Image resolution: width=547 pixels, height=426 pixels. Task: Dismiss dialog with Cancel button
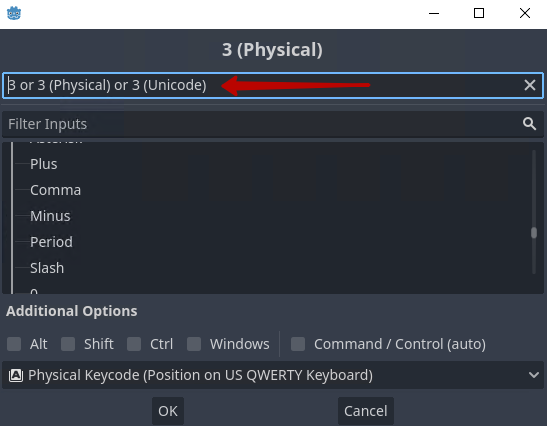click(366, 411)
